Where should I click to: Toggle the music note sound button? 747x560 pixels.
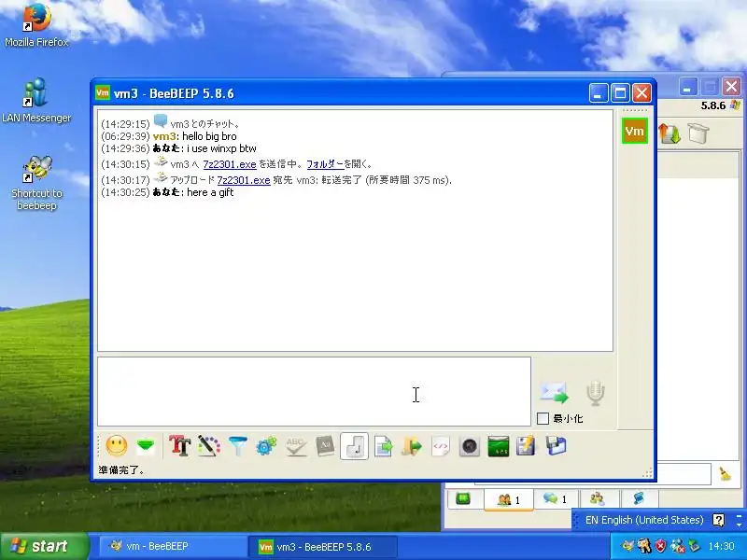click(354, 447)
